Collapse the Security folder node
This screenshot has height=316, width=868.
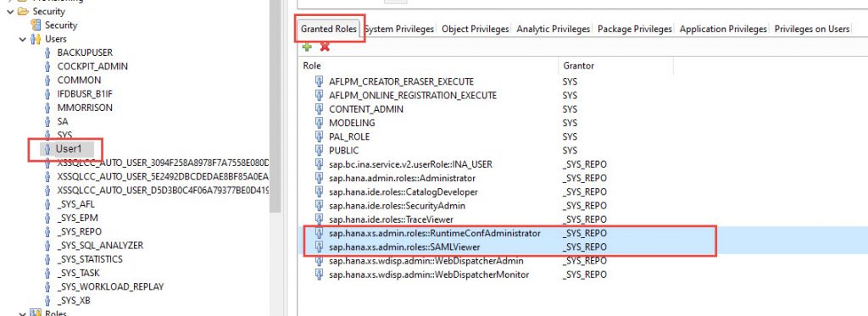pyautogui.click(x=9, y=11)
